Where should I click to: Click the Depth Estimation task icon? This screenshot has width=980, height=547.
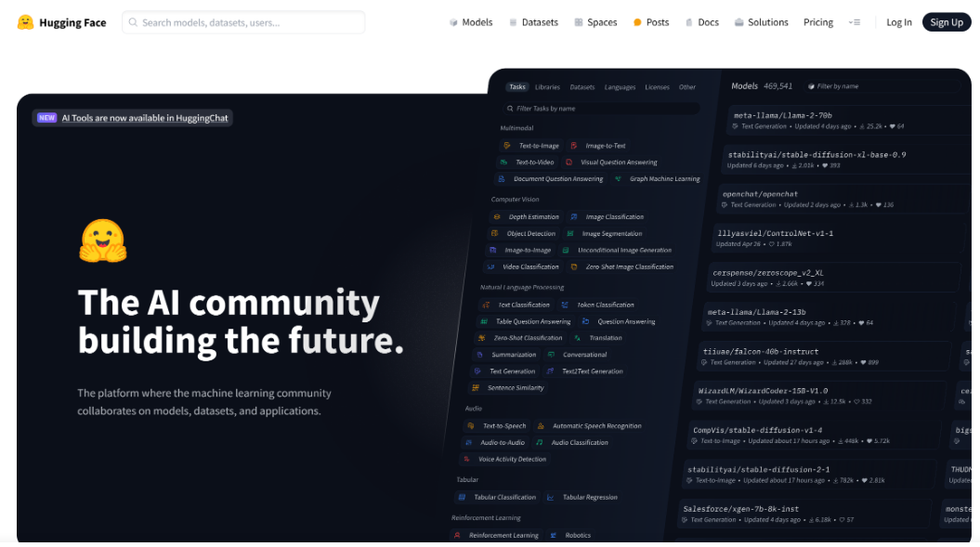click(x=497, y=217)
